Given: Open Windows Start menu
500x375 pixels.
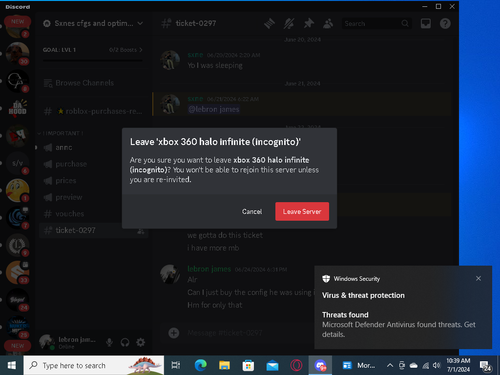Looking at the screenshot, I should click(12, 366).
